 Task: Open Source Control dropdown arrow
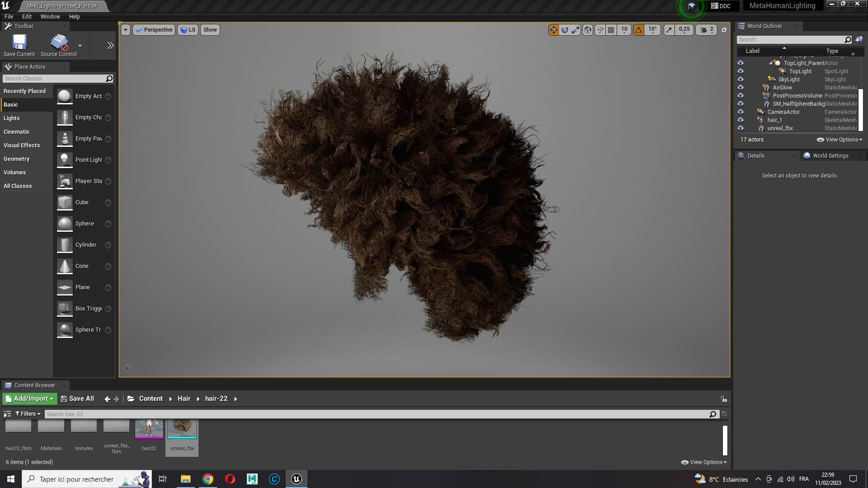pyautogui.click(x=80, y=46)
